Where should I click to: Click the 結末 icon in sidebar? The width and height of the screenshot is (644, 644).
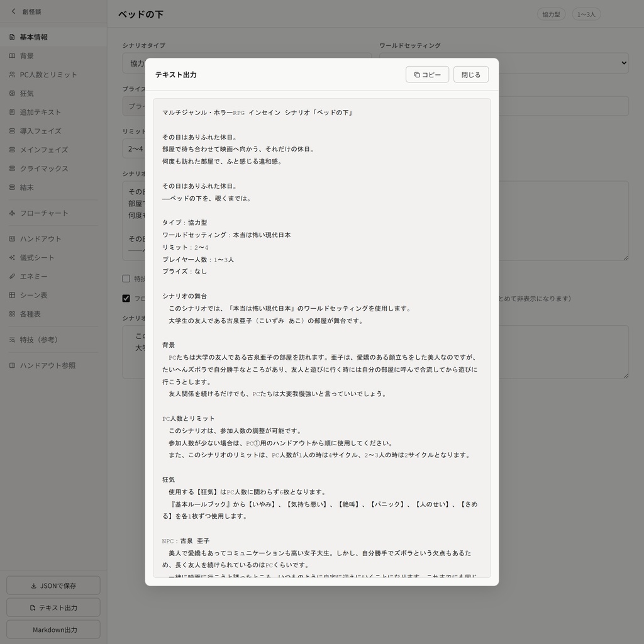12,187
